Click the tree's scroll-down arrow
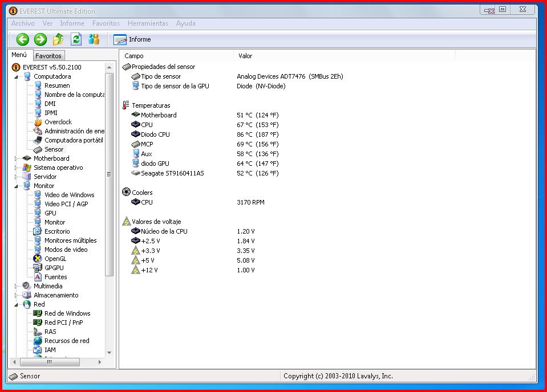The height and width of the screenshot is (392, 547). click(110, 353)
